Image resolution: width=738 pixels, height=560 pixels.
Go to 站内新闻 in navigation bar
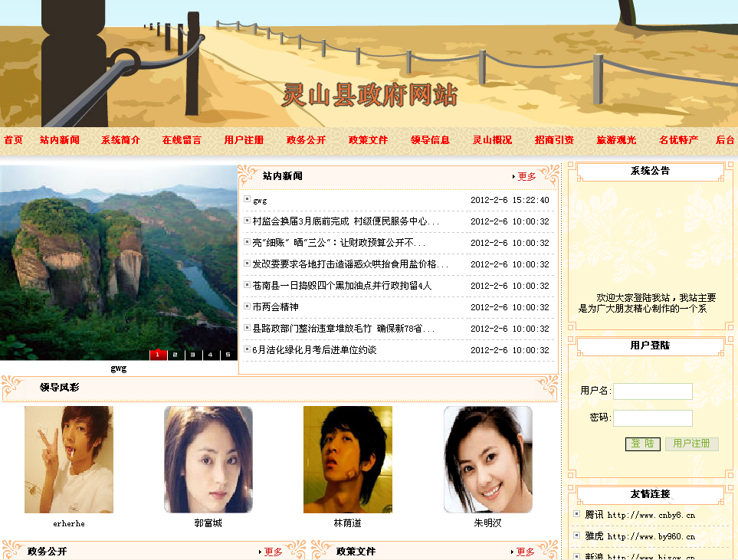pyautogui.click(x=59, y=139)
